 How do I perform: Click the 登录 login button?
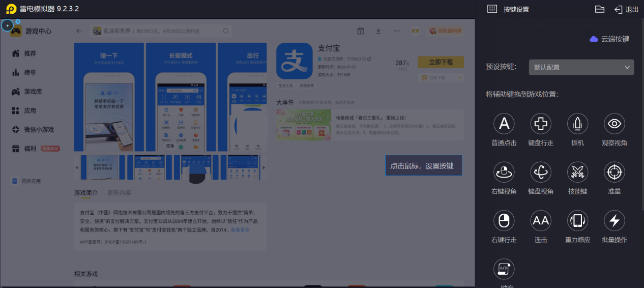click(416, 31)
